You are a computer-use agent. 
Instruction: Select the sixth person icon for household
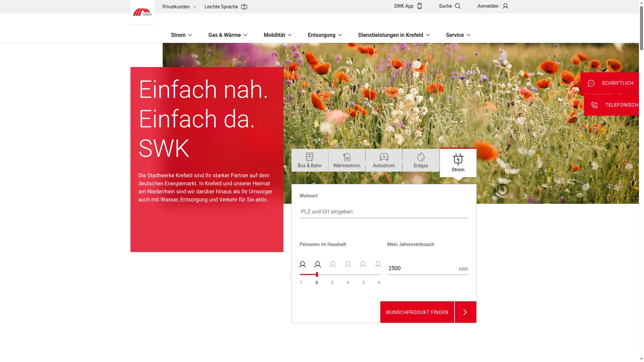[378, 264]
